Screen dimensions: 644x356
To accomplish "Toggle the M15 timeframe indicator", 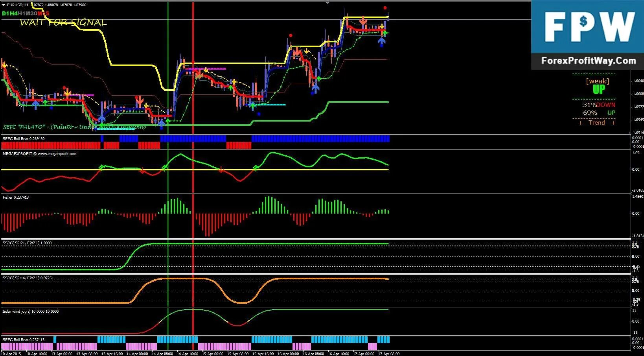I will pos(41,13).
